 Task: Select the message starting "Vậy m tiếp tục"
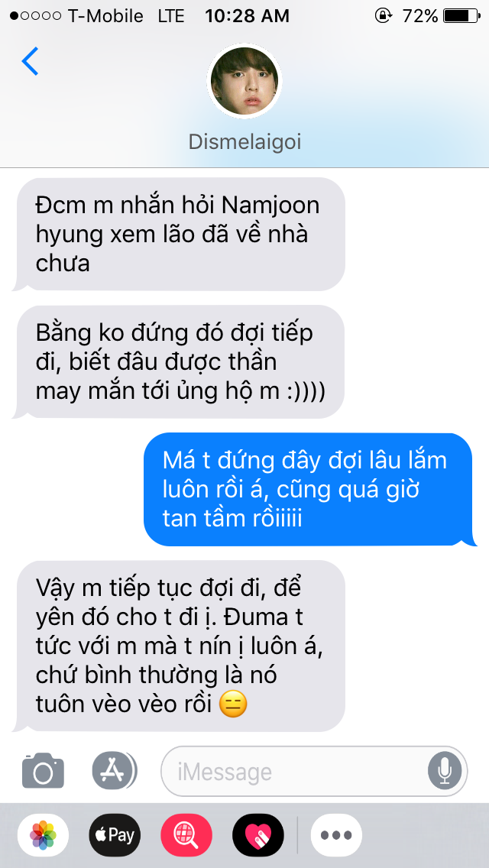pyautogui.click(x=178, y=646)
